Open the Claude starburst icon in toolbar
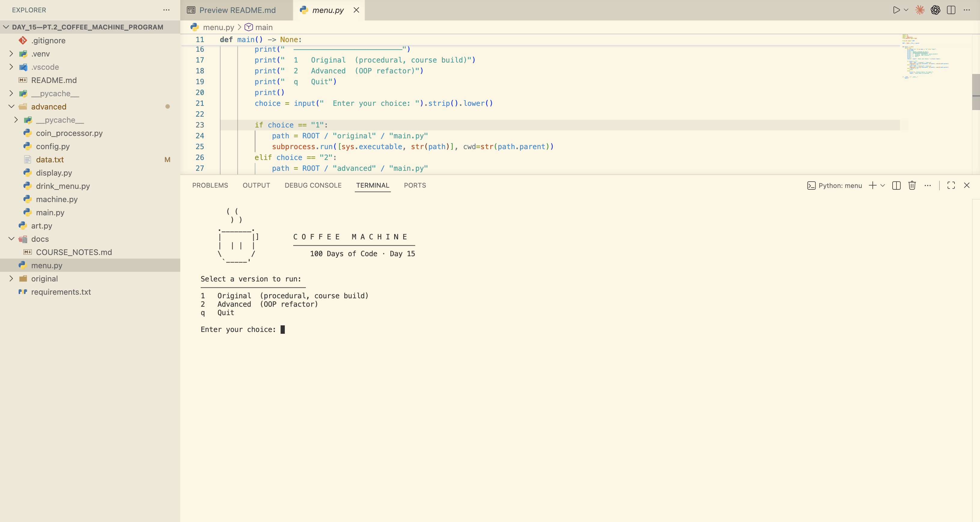980x522 pixels. (x=920, y=10)
